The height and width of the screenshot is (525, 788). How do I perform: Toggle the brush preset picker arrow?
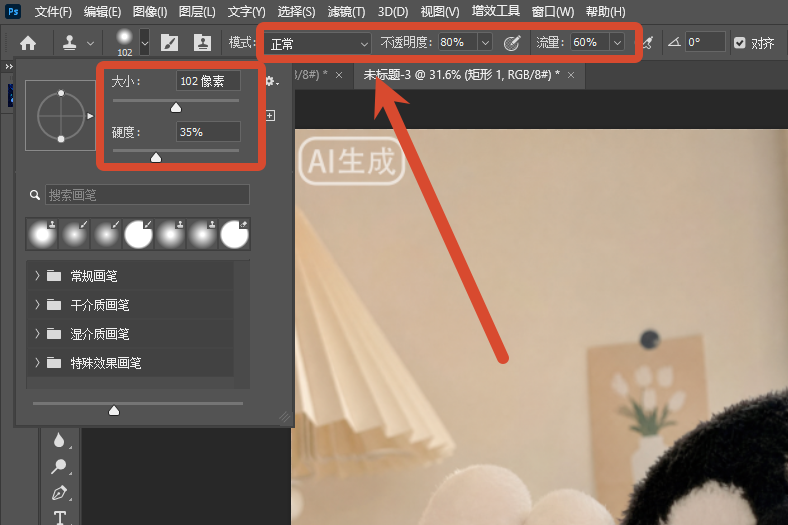[145, 43]
